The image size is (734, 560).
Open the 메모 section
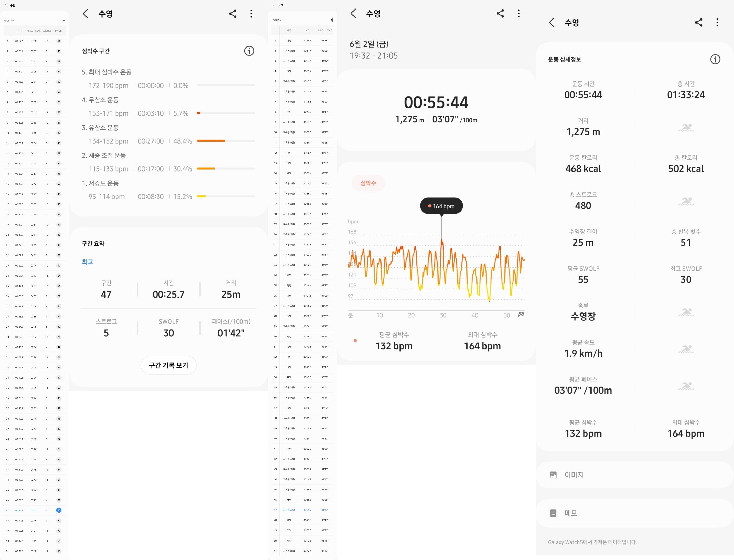point(635,513)
